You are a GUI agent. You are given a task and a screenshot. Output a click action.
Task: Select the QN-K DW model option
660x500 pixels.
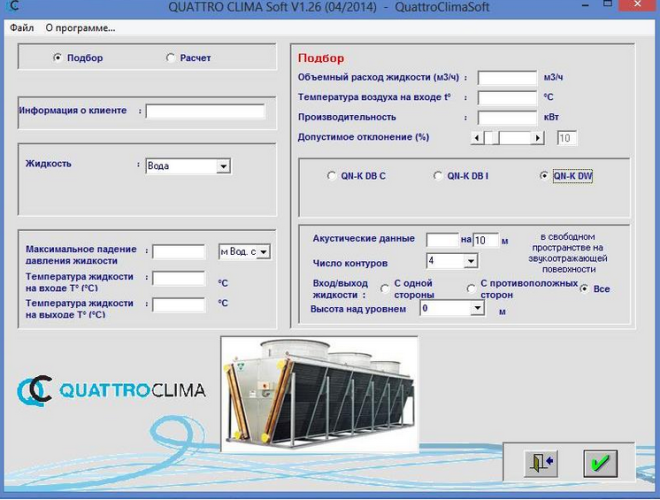[545, 176]
